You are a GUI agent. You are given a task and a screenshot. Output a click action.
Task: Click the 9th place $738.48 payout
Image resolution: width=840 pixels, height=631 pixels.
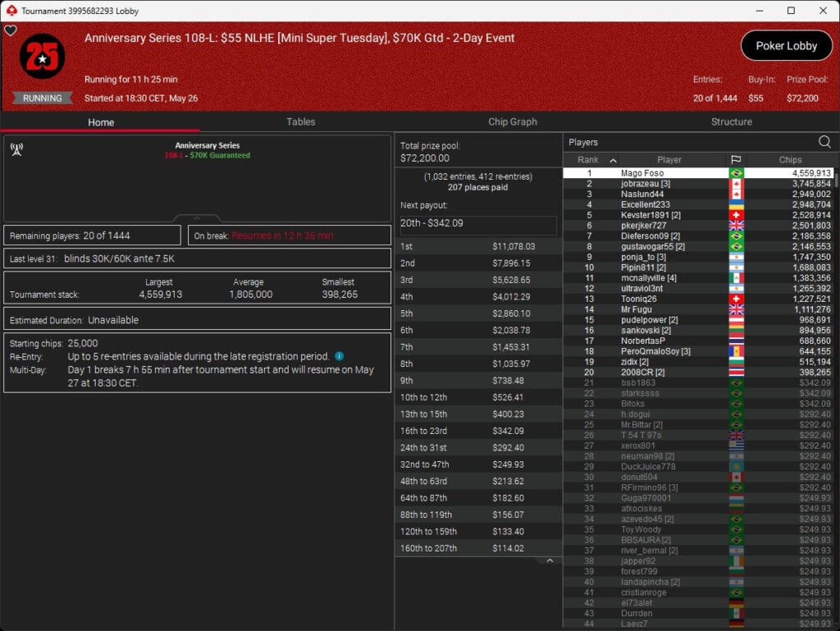(478, 380)
